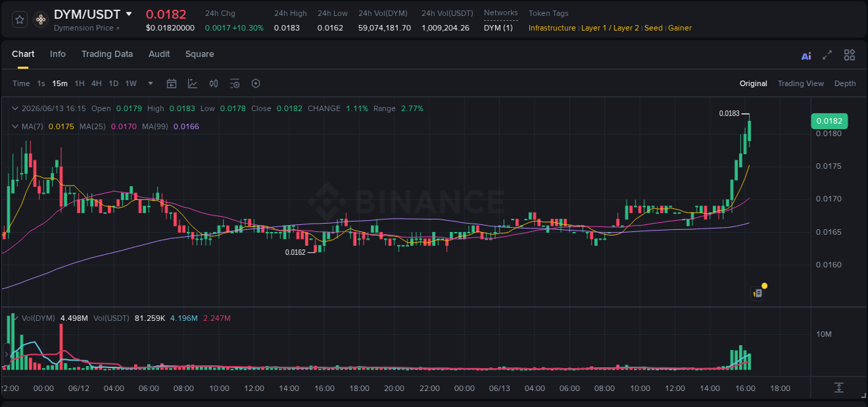Viewport: 868px width, 407px height.
Task: Open the candlestick chart style icon
Action: click(x=214, y=83)
